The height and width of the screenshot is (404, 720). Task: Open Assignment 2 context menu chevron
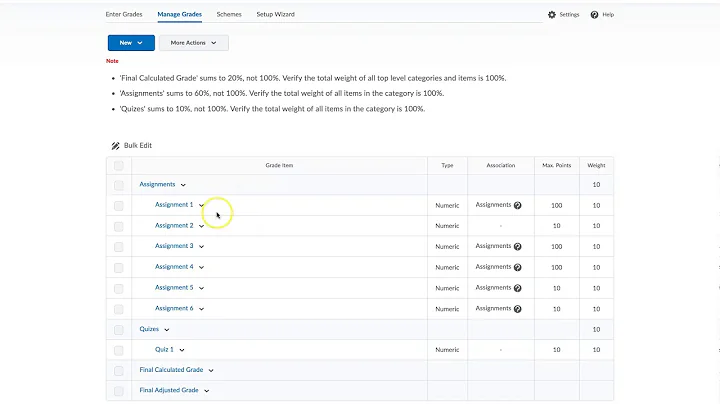201,226
